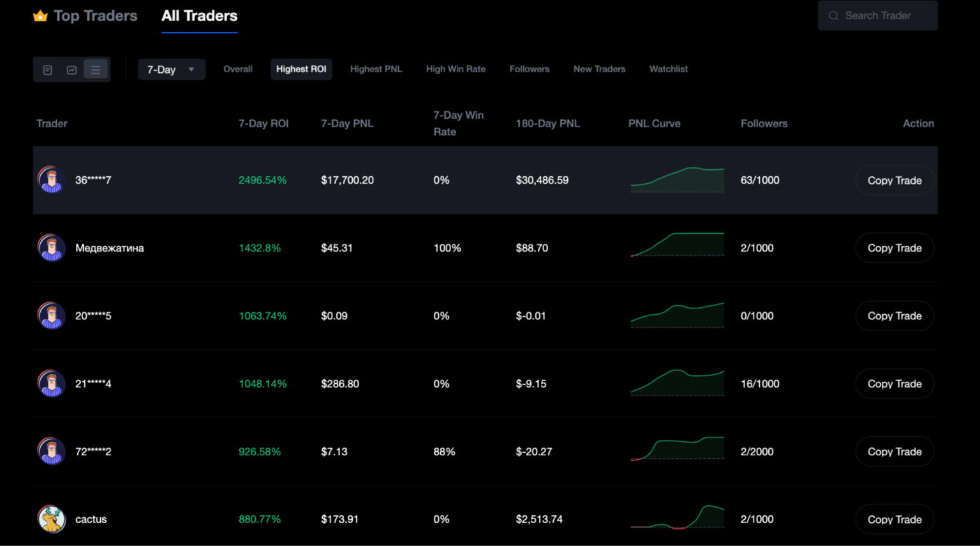
Task: Toggle the Followers ranking filter
Action: tap(530, 69)
